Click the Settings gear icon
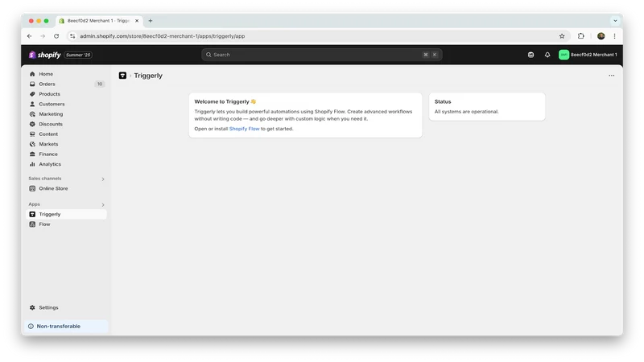The width and height of the screenshot is (644, 362). point(32,307)
